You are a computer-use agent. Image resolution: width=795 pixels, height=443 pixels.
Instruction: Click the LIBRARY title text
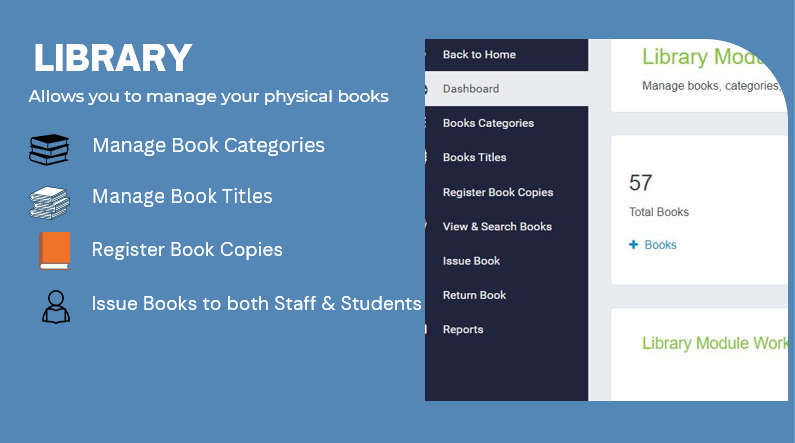[x=113, y=57]
